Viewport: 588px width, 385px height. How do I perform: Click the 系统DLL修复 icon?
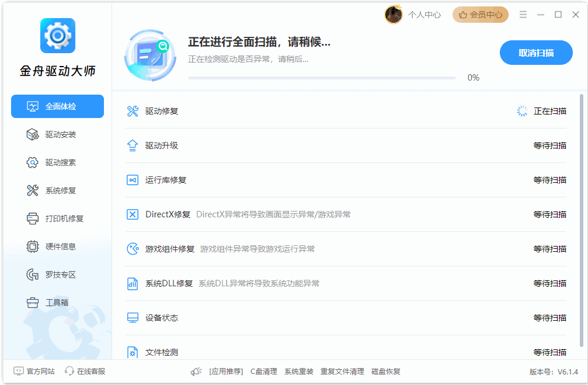tap(133, 283)
